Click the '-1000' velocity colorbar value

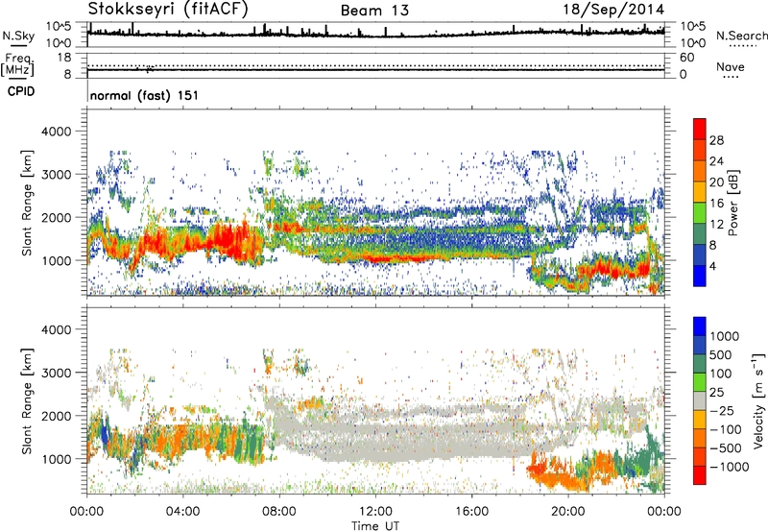(x=730, y=467)
